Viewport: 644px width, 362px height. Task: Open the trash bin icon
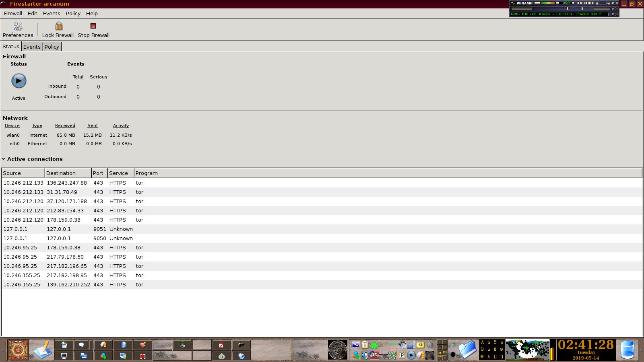(627, 350)
